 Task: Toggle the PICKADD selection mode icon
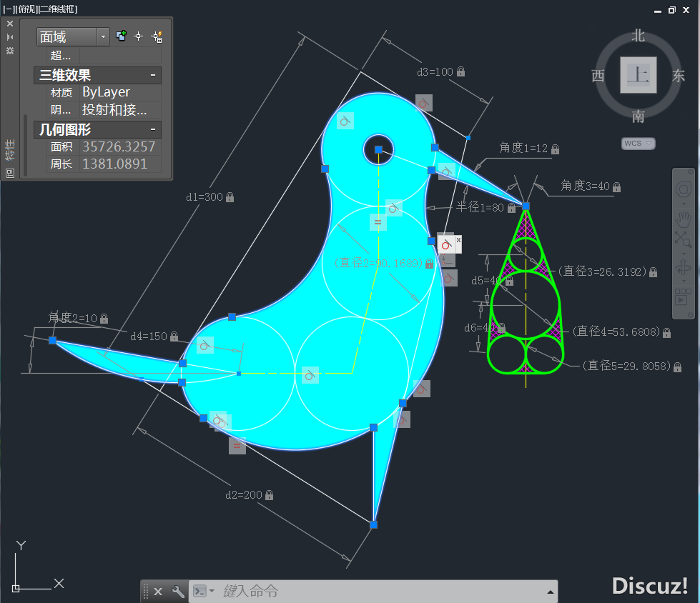coord(121,36)
